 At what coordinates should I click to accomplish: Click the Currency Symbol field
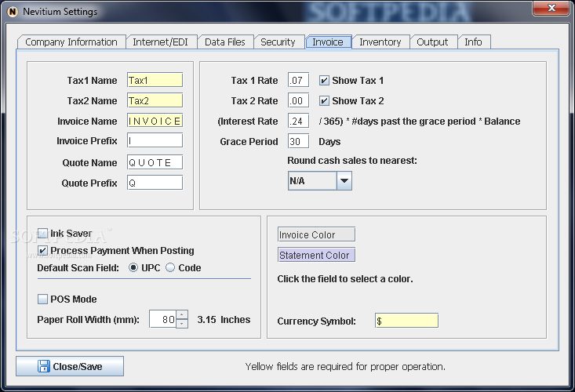point(406,321)
